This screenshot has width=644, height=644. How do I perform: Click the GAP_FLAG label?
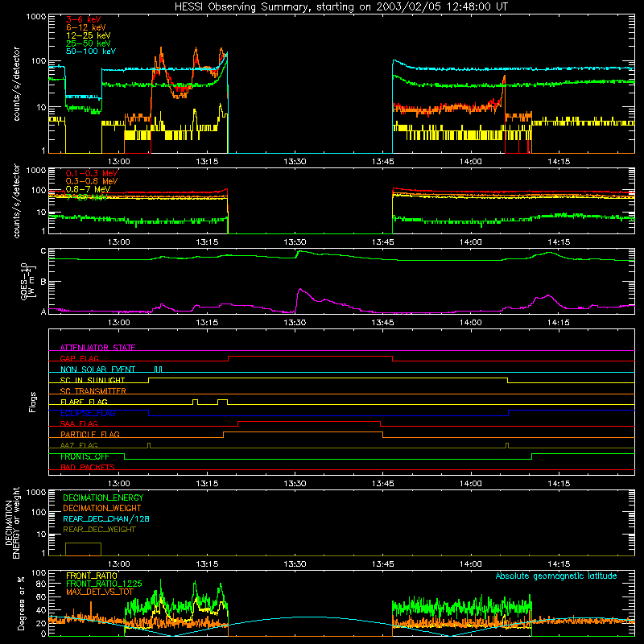[79, 358]
